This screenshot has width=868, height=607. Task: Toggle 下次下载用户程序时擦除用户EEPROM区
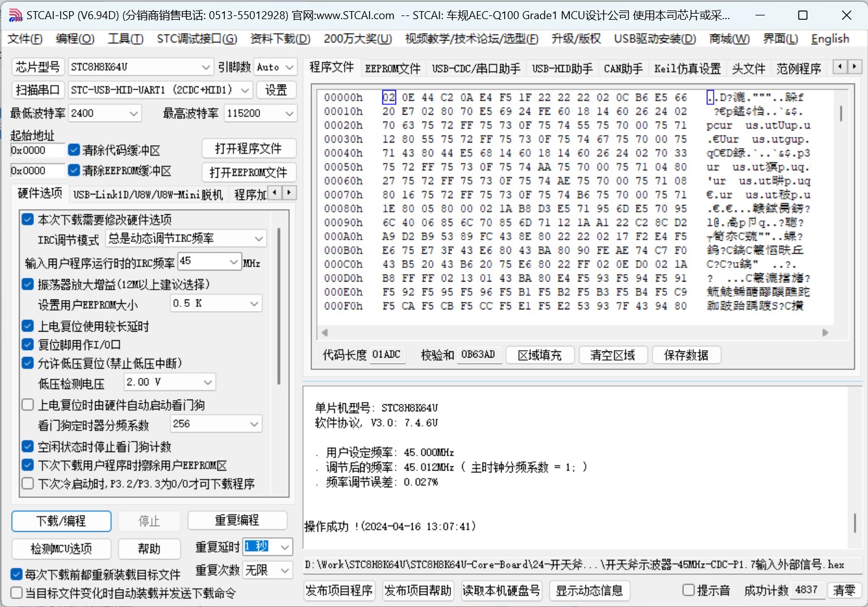point(28,465)
